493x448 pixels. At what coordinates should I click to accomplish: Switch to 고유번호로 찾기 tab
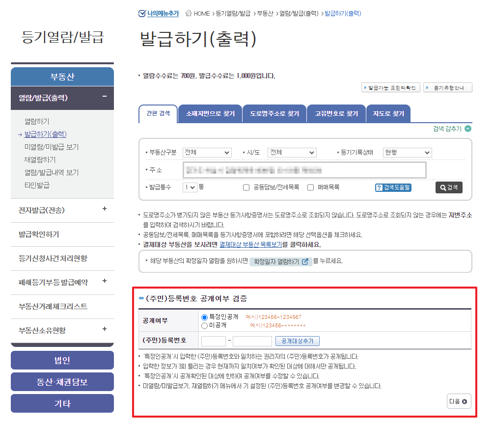click(336, 113)
